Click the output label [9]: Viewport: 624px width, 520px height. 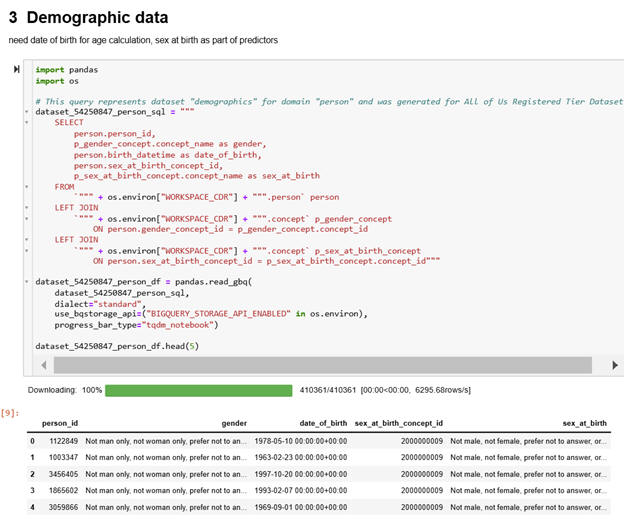tap(10, 413)
